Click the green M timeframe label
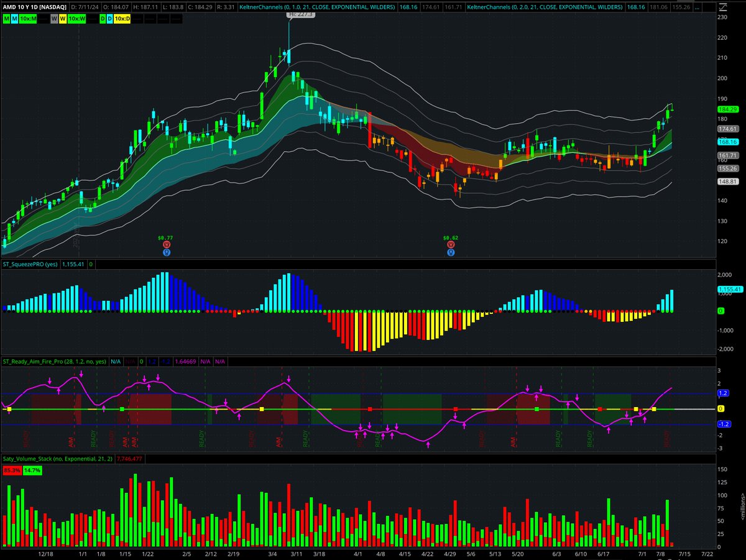 pyautogui.click(x=6, y=19)
